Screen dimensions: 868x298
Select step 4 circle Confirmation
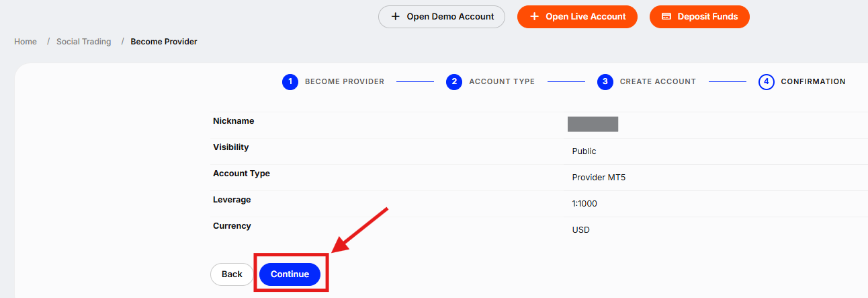pos(767,82)
